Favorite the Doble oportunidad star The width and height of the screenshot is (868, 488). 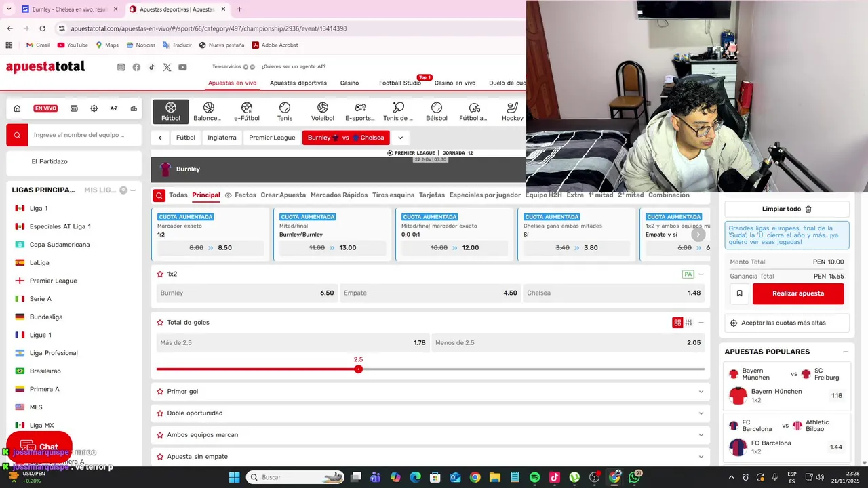tap(160, 413)
